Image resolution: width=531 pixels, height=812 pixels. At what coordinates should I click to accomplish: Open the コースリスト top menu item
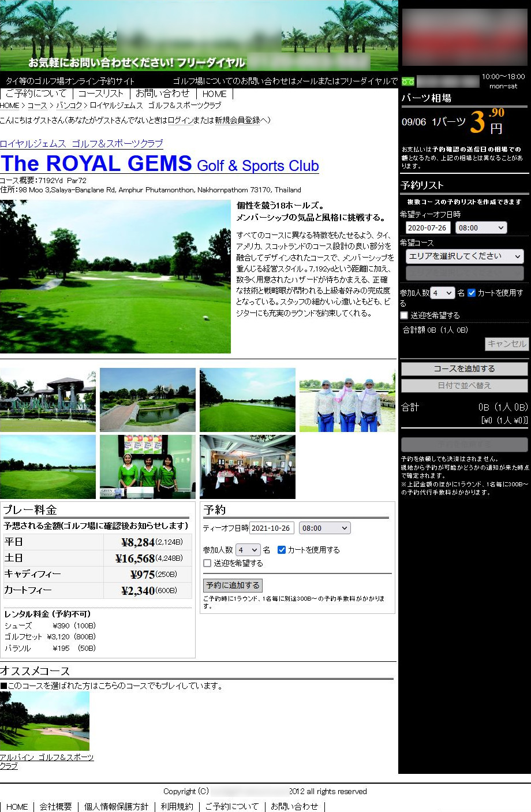click(101, 94)
